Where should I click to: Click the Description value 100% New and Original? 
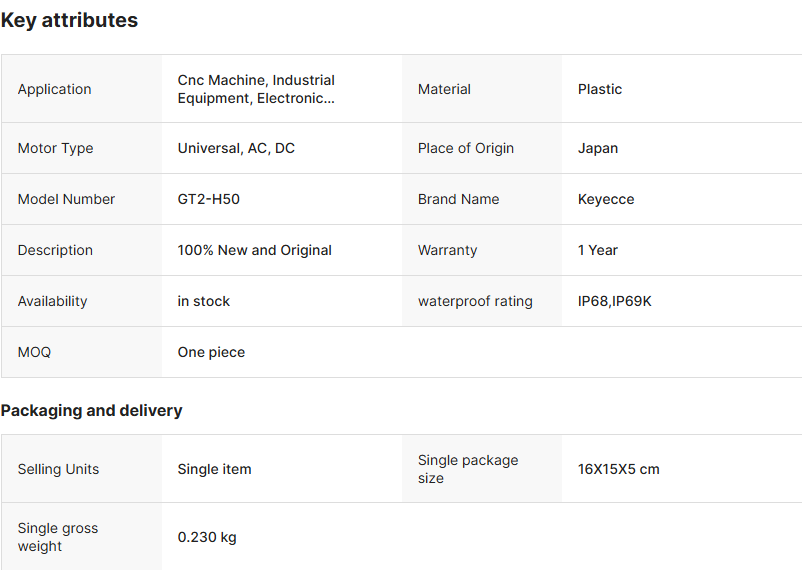(254, 250)
